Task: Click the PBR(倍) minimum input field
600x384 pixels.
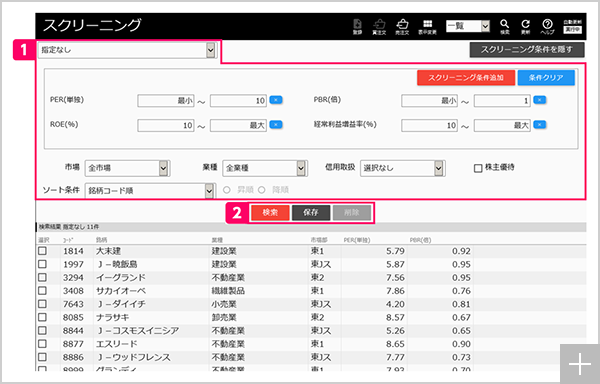Action: click(x=430, y=101)
